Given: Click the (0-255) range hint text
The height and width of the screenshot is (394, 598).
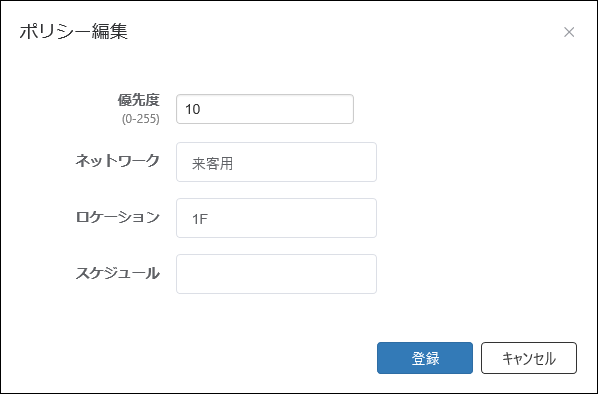Looking at the screenshot, I should 141,119.
